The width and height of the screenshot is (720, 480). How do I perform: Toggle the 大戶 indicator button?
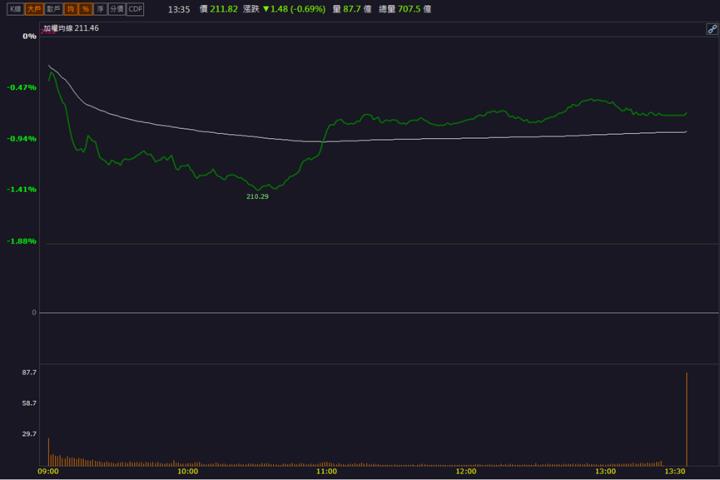[34, 8]
